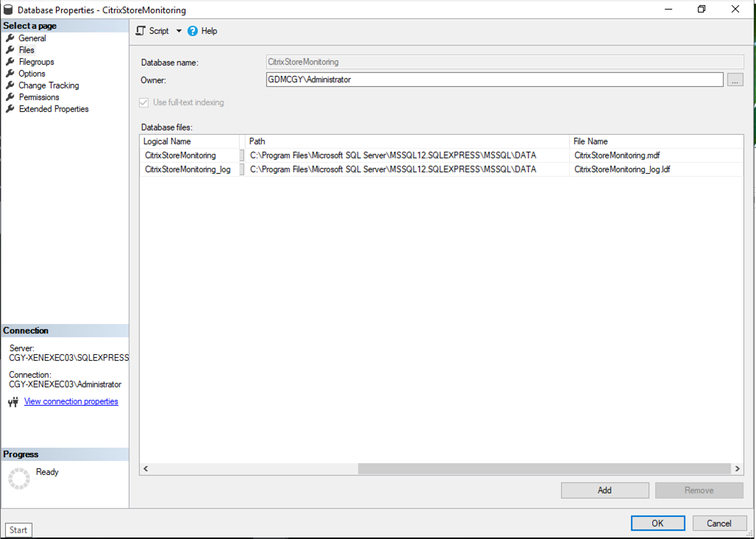Click the Start button at bottom left
The width and height of the screenshot is (756, 539).
(18, 530)
